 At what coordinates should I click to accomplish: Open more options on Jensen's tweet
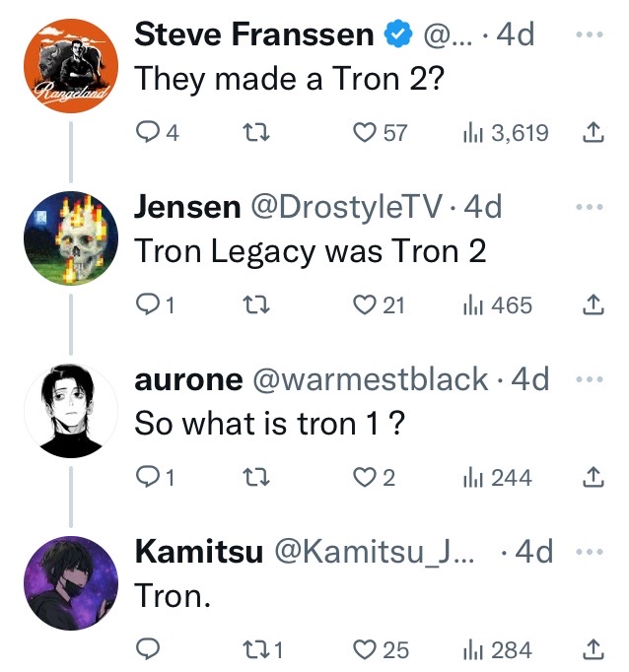[x=588, y=207]
